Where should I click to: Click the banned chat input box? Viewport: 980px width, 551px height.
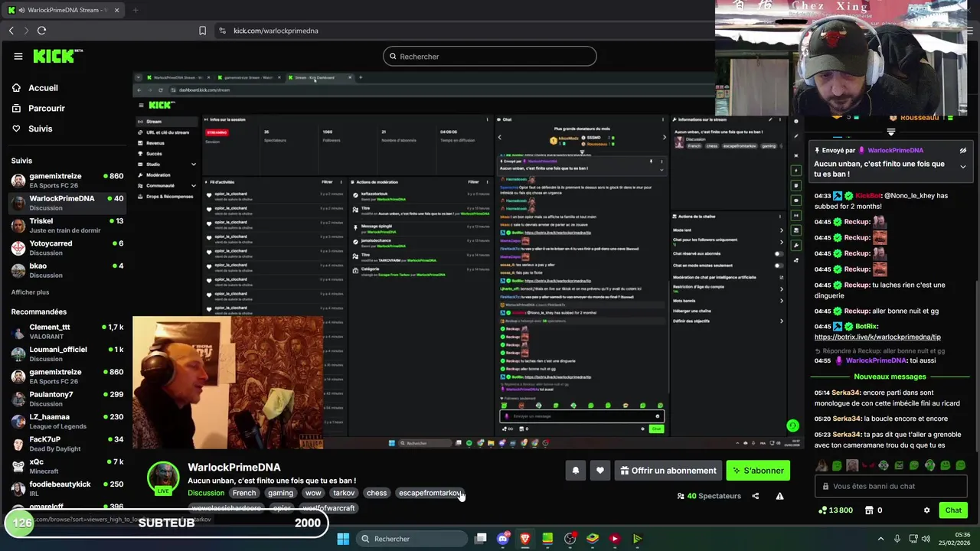point(892,486)
